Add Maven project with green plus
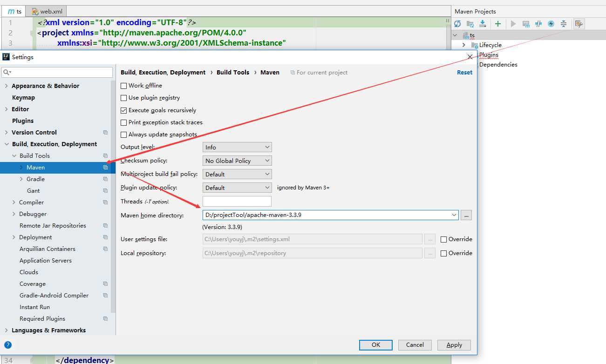 498,24
